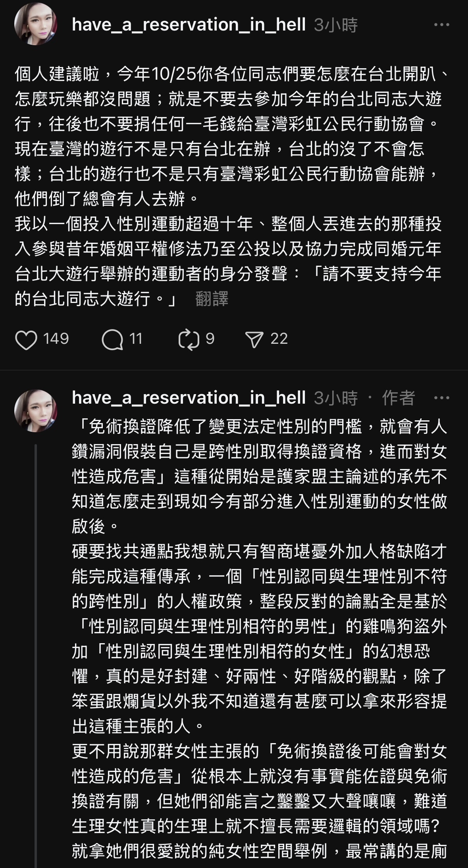The image size is (468, 868).
Task: Click the 翻譯 translate link
Action: pyautogui.click(x=212, y=299)
